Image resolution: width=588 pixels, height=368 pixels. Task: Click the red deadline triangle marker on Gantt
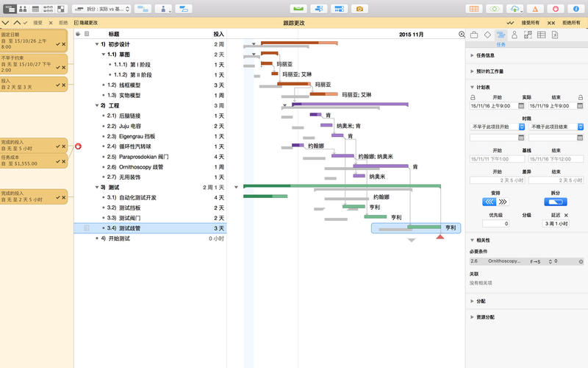pyautogui.click(x=440, y=236)
